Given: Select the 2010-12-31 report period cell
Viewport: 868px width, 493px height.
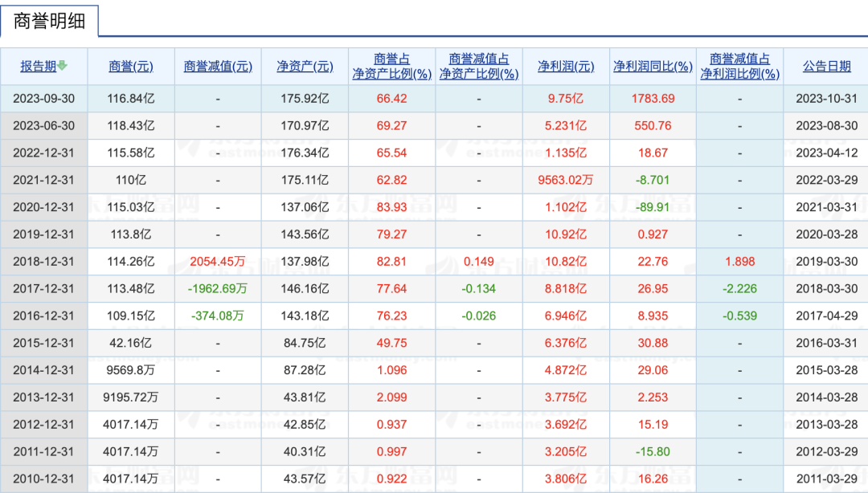Looking at the screenshot, I should [x=43, y=479].
